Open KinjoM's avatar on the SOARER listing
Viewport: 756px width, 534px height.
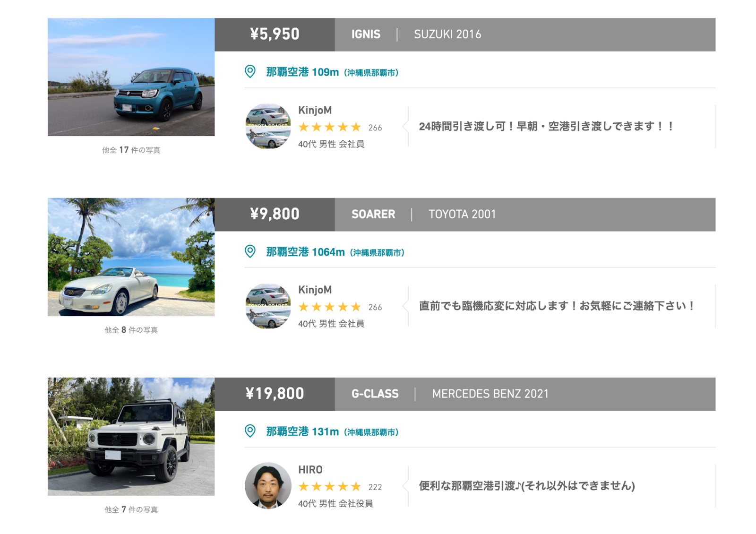point(268,306)
